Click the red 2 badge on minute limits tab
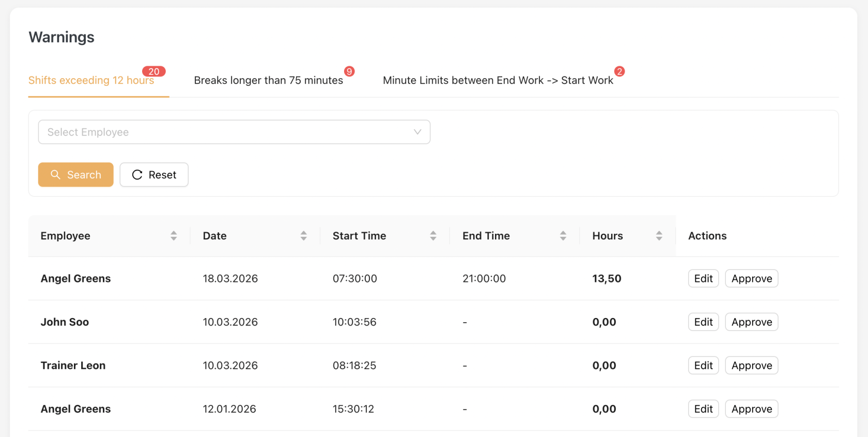868x437 pixels. click(x=619, y=71)
